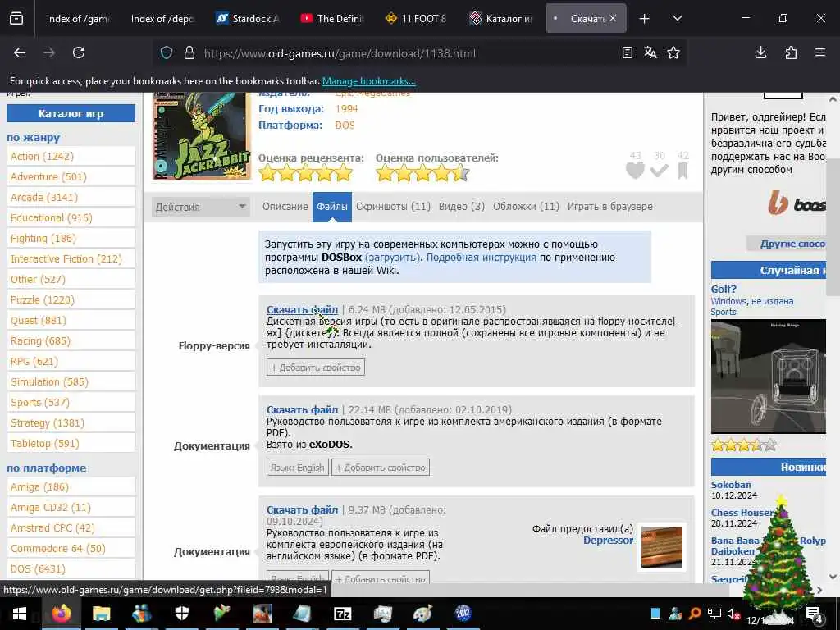Open the Jazz Jackrabbit cover image
The width and height of the screenshot is (840, 630).
(x=202, y=136)
